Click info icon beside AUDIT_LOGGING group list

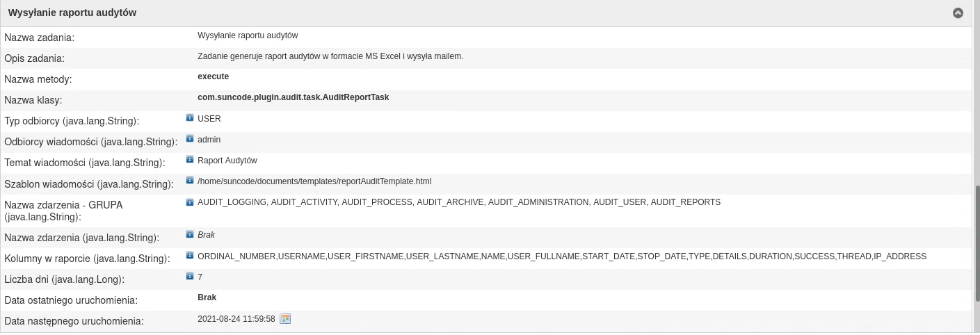[x=190, y=202]
